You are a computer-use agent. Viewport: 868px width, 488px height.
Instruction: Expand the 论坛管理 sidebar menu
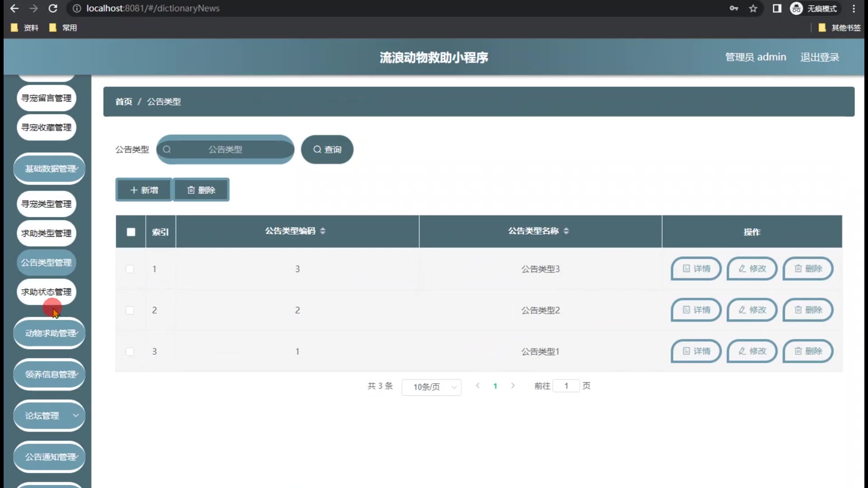click(x=50, y=416)
